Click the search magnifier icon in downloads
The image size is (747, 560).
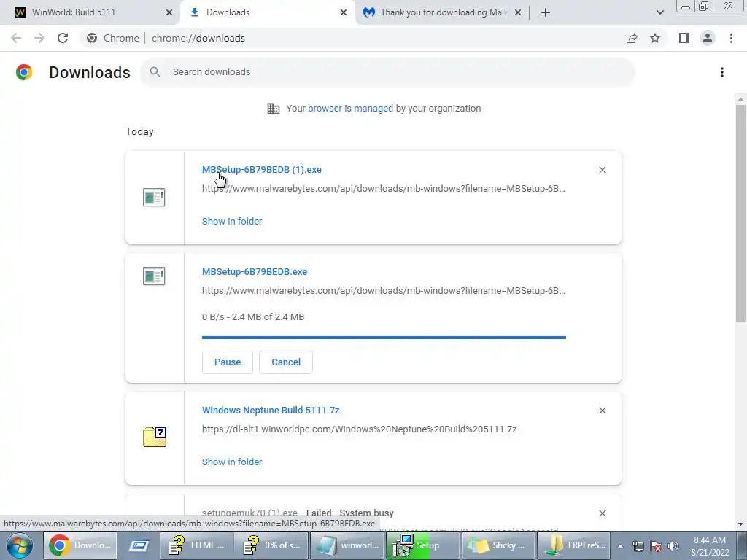[x=155, y=72]
